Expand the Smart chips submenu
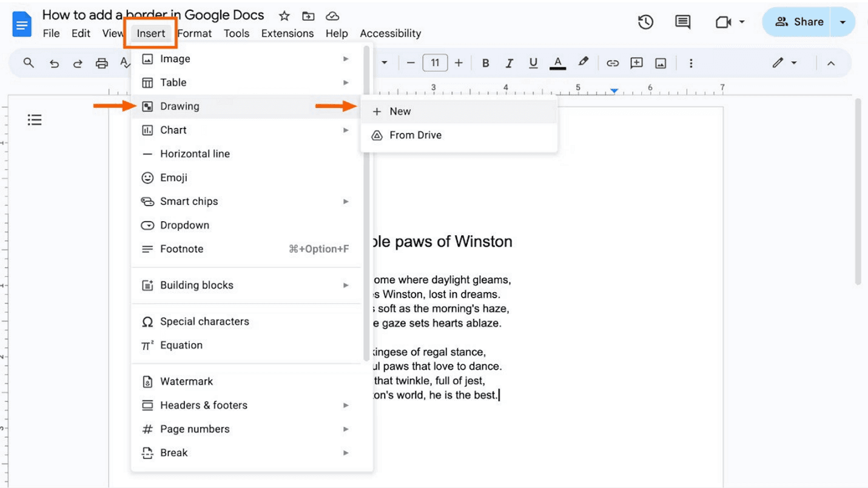 point(246,201)
